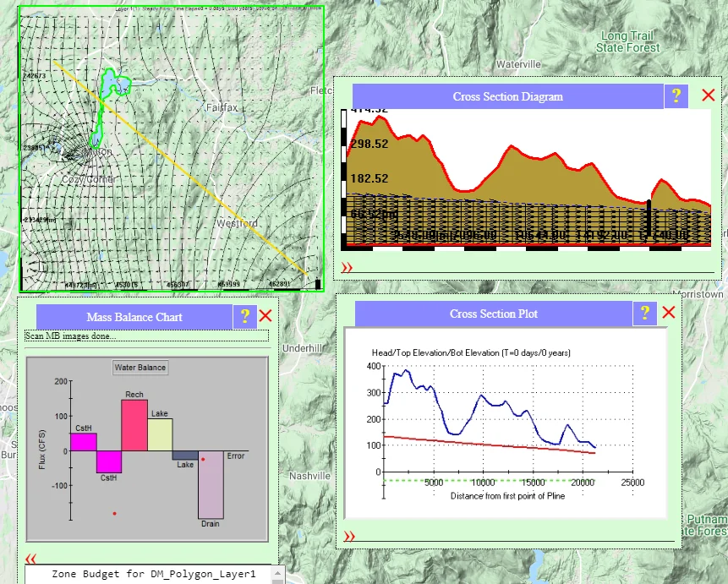Open help for Mass Balance Chart panel
The width and height of the screenshot is (728, 584).
pos(244,317)
